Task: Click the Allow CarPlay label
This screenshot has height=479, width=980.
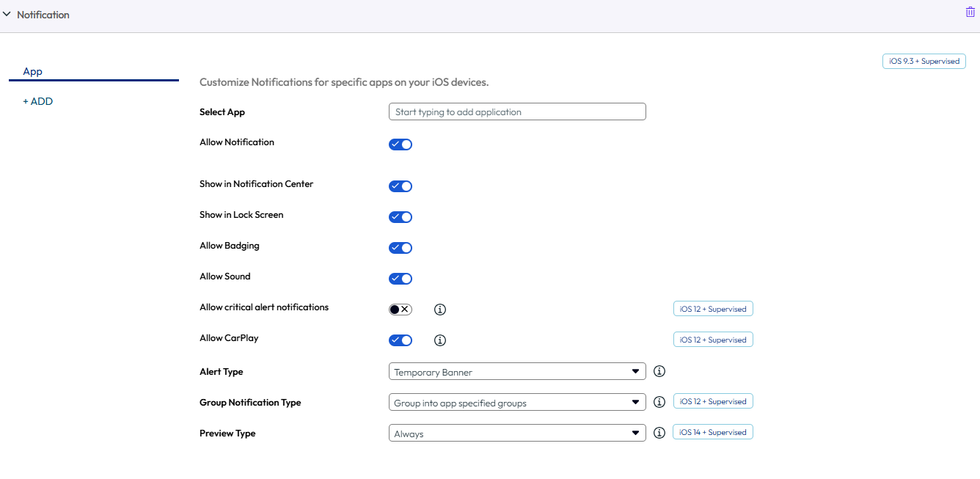Action: 229,338
